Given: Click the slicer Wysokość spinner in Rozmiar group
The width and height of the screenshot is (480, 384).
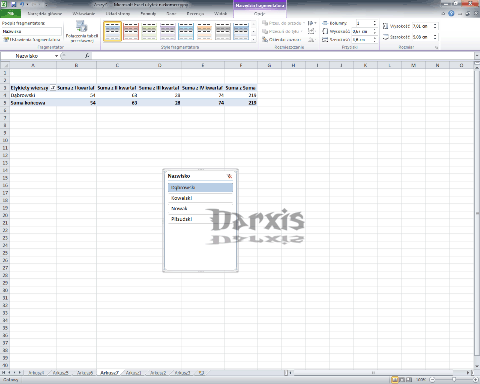Looking at the screenshot, I should pos(435,26).
